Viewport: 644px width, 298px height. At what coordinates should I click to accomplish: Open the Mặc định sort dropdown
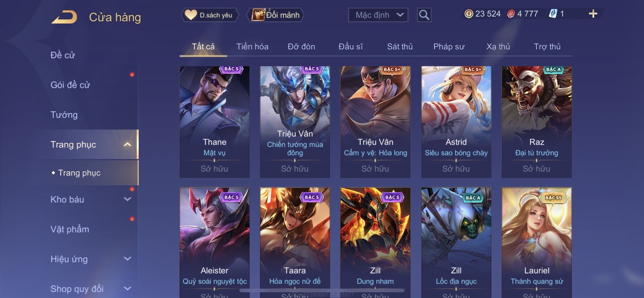click(378, 15)
